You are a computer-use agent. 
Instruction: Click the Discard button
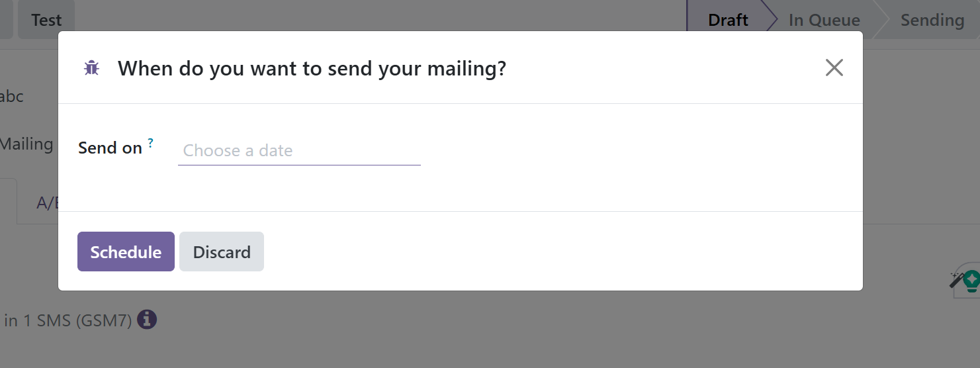click(x=222, y=252)
